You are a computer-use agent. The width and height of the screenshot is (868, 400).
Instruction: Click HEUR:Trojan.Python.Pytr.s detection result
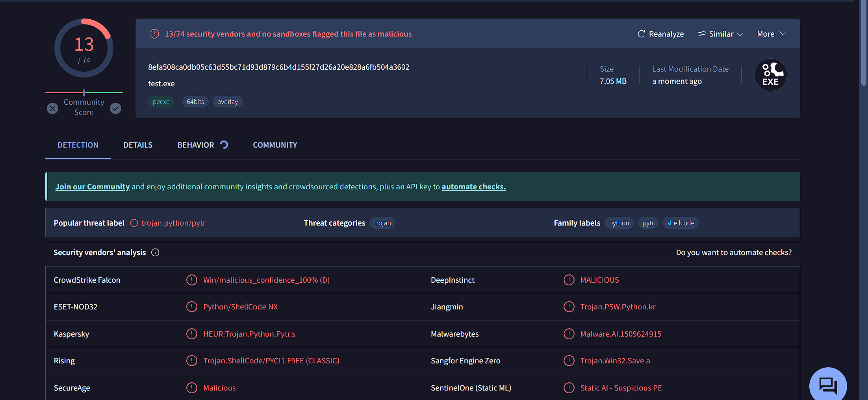click(249, 334)
